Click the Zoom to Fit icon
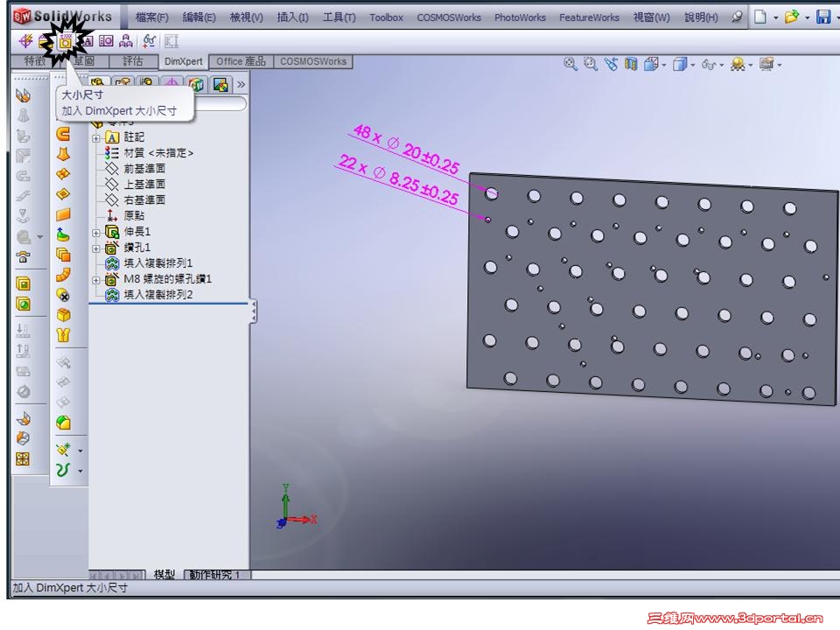840x630 pixels. (x=570, y=64)
